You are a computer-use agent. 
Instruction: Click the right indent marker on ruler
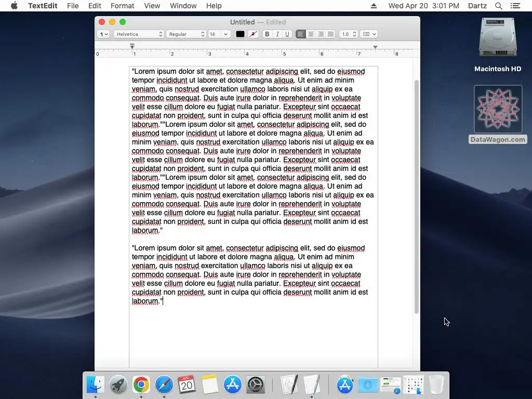point(375,47)
